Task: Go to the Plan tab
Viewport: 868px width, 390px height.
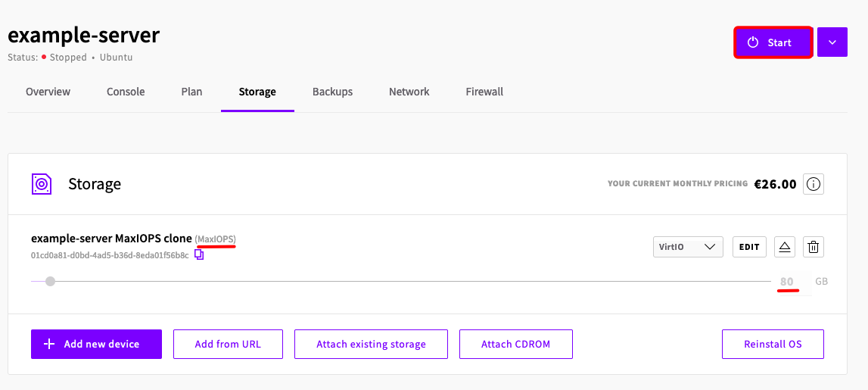Action: (191, 92)
